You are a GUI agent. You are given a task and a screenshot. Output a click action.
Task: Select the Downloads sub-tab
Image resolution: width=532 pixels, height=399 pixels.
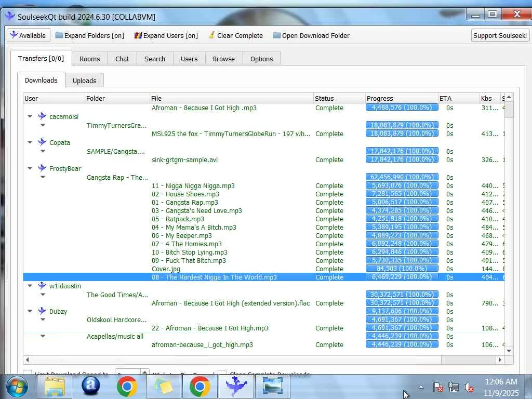click(41, 80)
